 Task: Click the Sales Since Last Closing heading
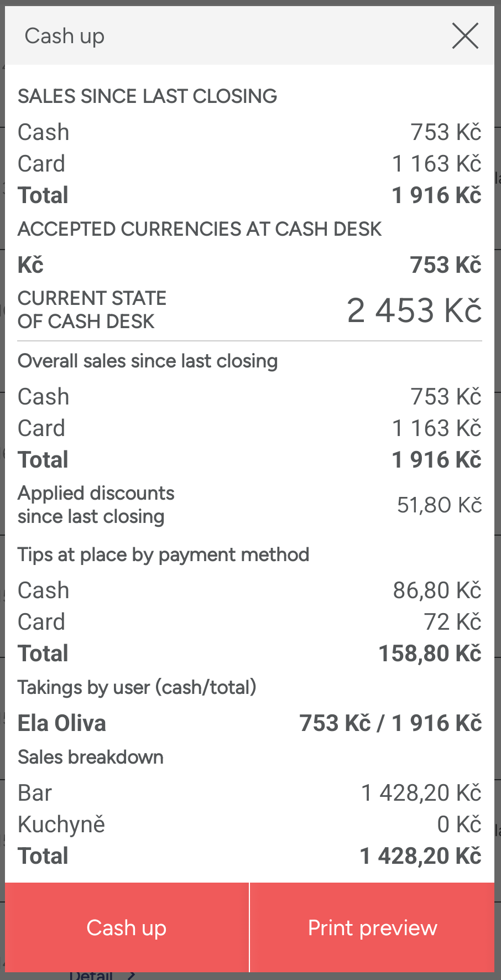pos(147,96)
